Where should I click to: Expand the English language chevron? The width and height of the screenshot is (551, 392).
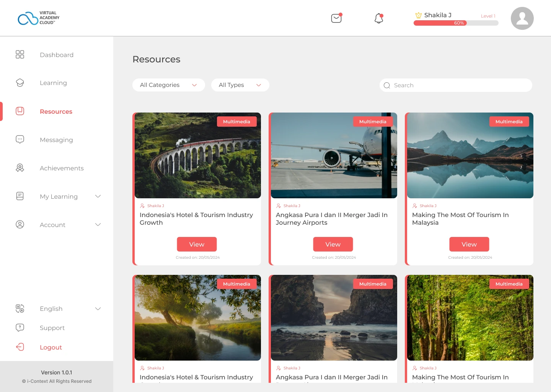click(98, 309)
